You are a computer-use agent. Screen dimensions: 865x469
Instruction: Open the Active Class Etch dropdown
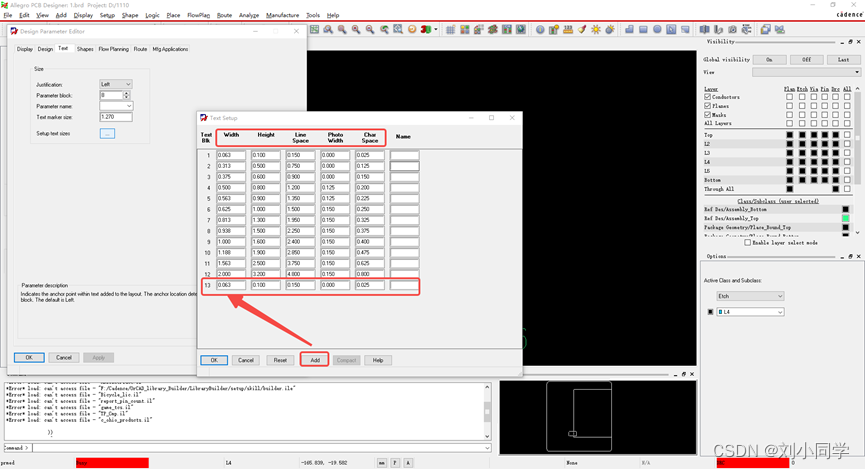750,296
